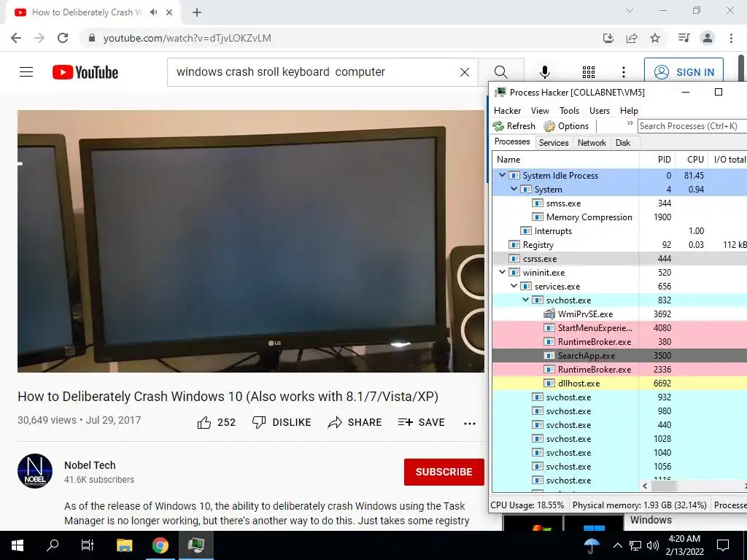
Task: Collapse the System process node
Action: pos(514,189)
